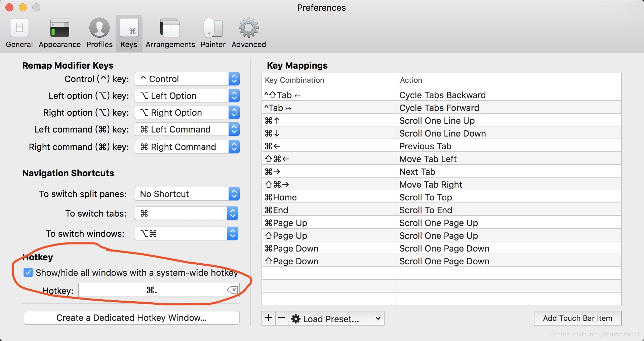
Task: Add a new key mapping with plus
Action: (x=269, y=318)
